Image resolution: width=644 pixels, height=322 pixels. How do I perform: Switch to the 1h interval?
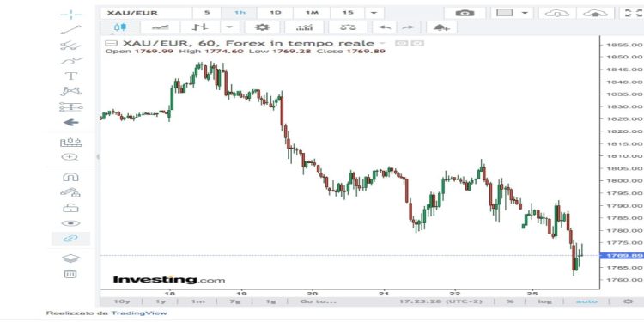tap(240, 13)
